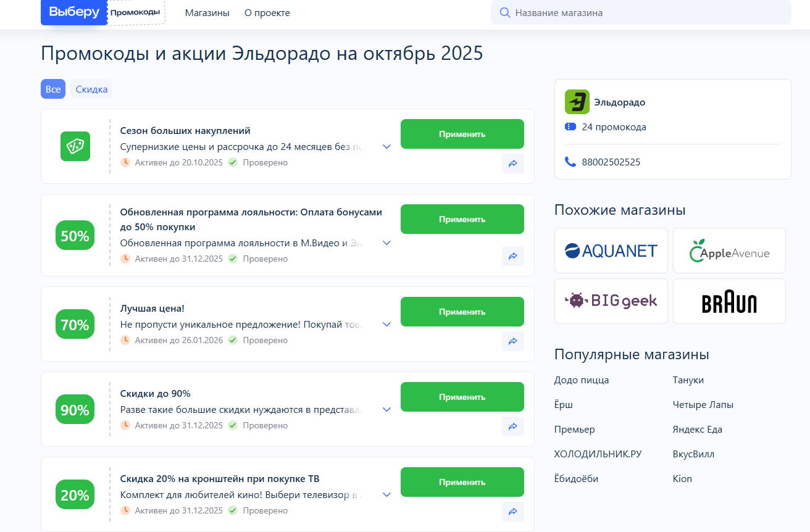
Task: Click the BRAUN store logo
Action: [x=729, y=301]
